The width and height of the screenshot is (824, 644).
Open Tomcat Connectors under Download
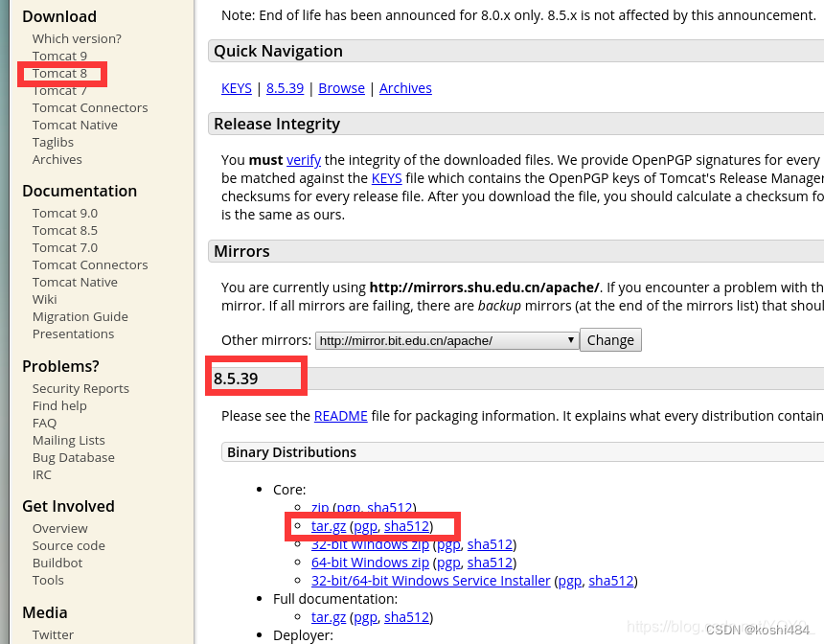click(90, 107)
